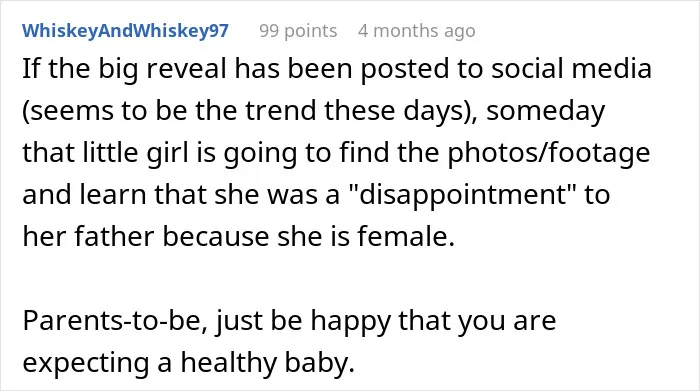
Task: Click the word 'someday' in second line
Action: 546,111
